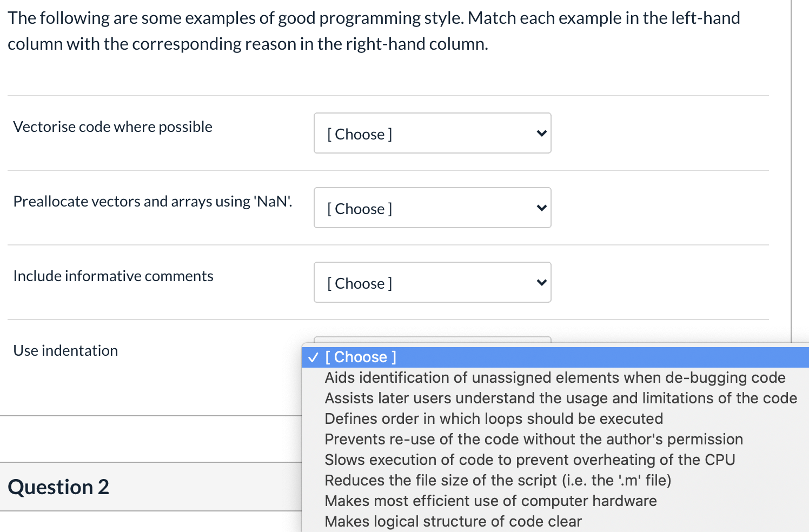The image size is (809, 532).
Task: Select 'Defines order in which loops should be executed'
Action: (x=493, y=418)
